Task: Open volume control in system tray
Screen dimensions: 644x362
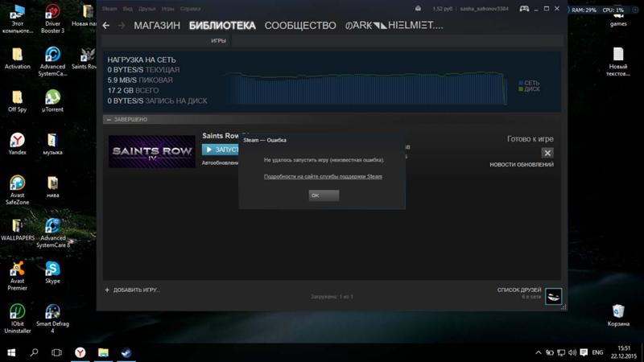Action: 572,352
